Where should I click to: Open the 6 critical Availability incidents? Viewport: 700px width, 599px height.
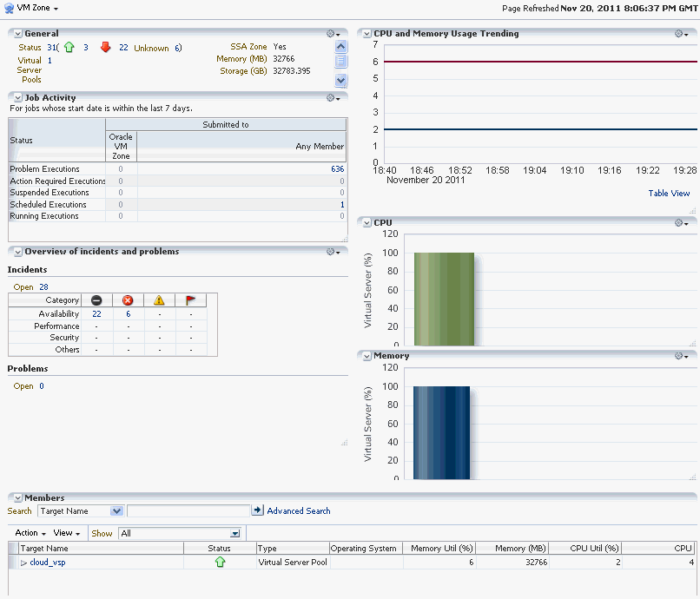tap(129, 313)
